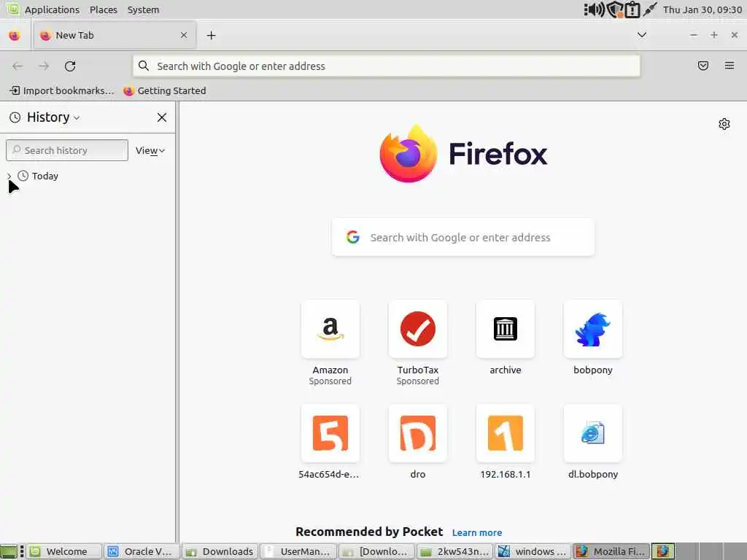Switch to Mozilla Fi... taskbar window
Viewport: 747px width, 560px height.
point(611,551)
